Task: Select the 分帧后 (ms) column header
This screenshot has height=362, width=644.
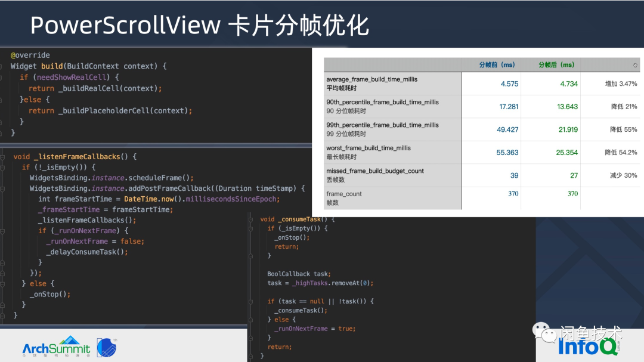Action: click(556, 65)
